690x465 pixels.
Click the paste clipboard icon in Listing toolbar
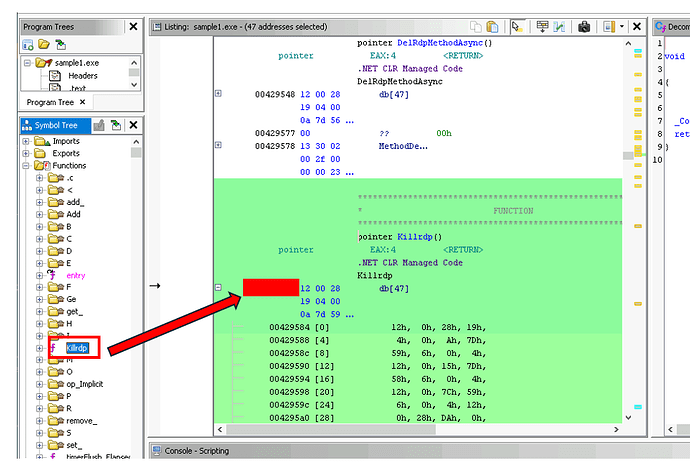pos(494,27)
